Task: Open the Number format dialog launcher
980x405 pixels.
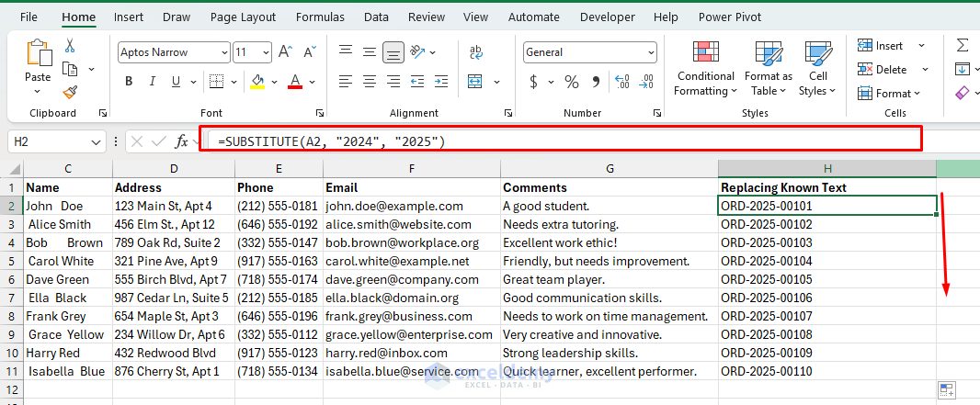Action: click(x=657, y=113)
